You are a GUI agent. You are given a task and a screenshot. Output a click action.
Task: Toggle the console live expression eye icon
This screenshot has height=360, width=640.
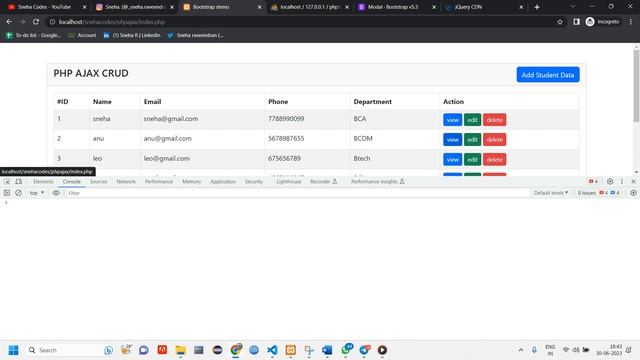tap(56, 193)
